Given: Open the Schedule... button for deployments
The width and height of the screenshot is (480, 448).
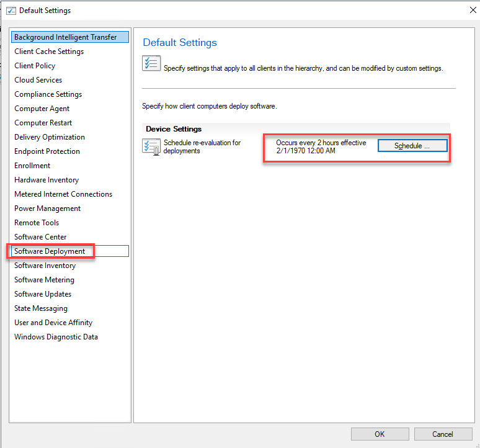Looking at the screenshot, I should point(412,146).
